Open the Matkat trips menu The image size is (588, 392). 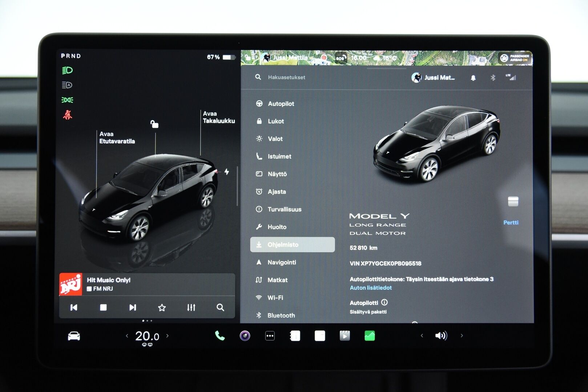point(271,280)
